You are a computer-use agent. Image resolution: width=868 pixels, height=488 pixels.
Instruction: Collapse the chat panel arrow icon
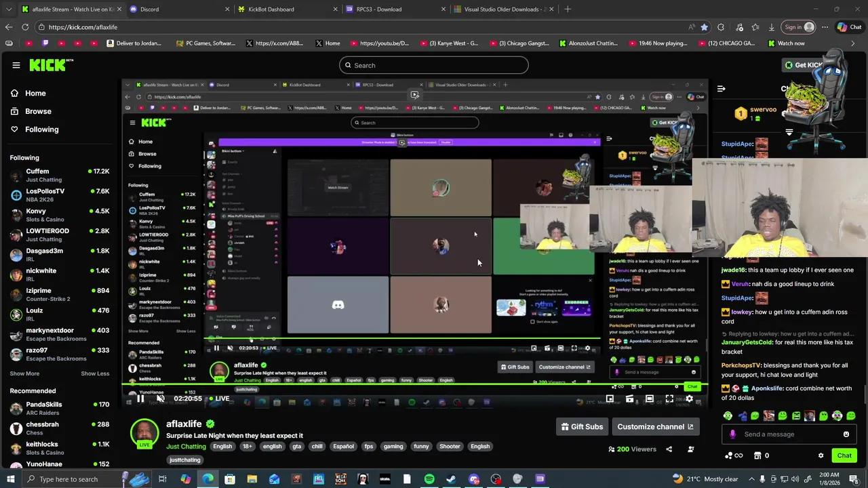click(722, 88)
